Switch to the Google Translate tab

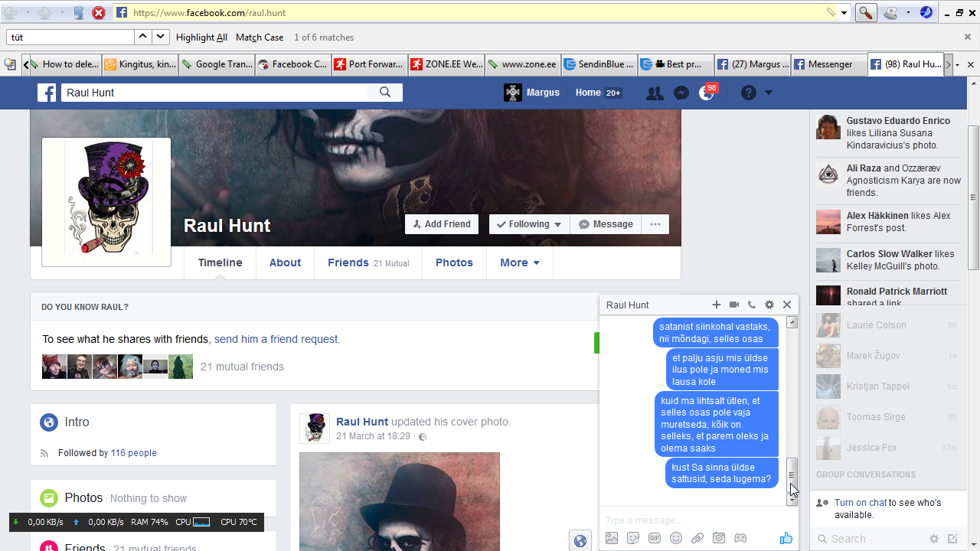coord(217,64)
